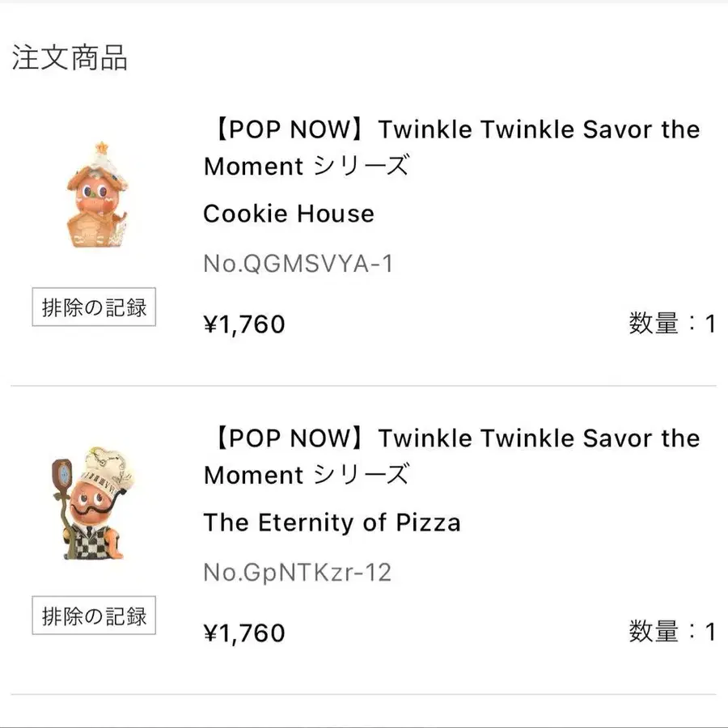
Task: Click the ¥1,760 price of The Eternity of Pizza
Action: (244, 633)
